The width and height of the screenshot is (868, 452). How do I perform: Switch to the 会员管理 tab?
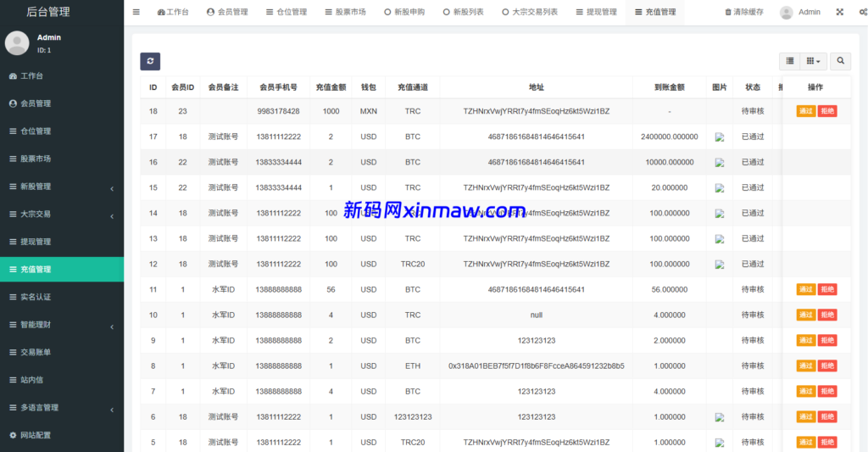[x=227, y=12]
